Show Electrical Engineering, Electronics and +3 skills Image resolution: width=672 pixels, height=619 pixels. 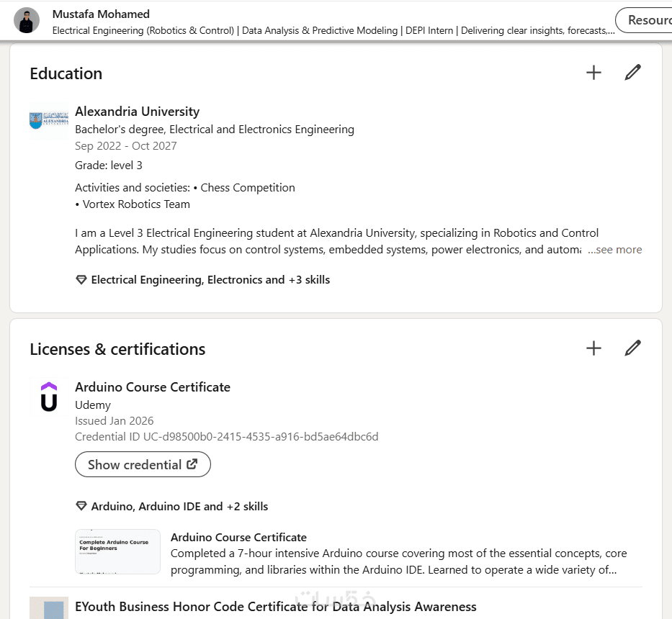click(x=210, y=280)
